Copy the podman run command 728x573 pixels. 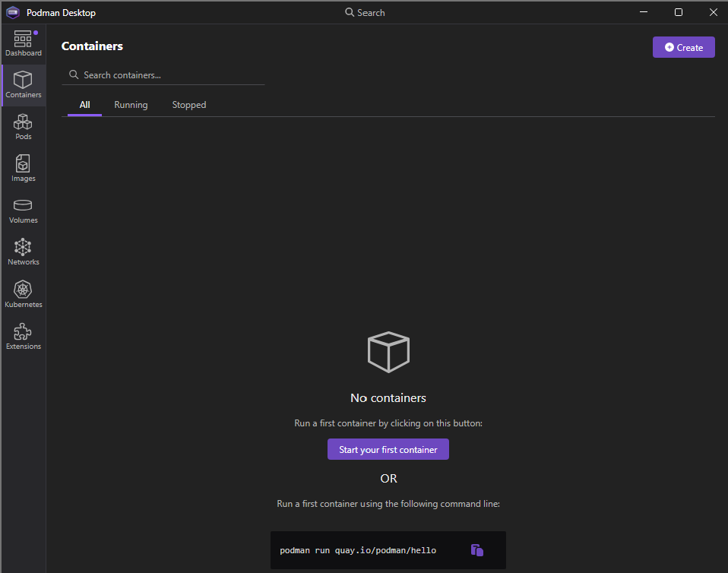coord(476,550)
